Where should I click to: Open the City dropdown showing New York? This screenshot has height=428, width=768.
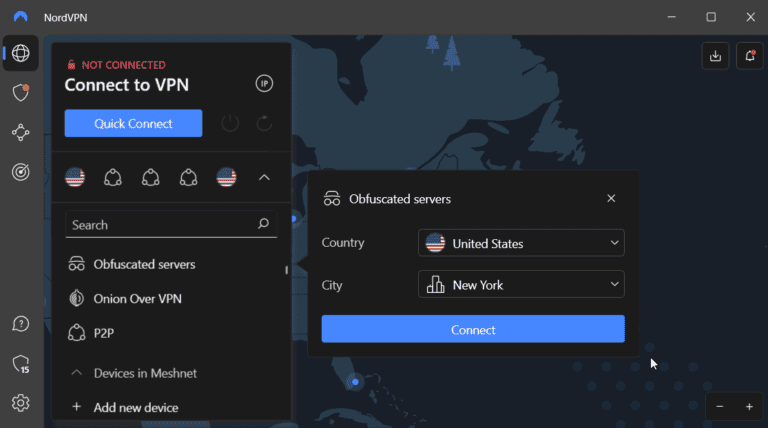click(x=521, y=285)
